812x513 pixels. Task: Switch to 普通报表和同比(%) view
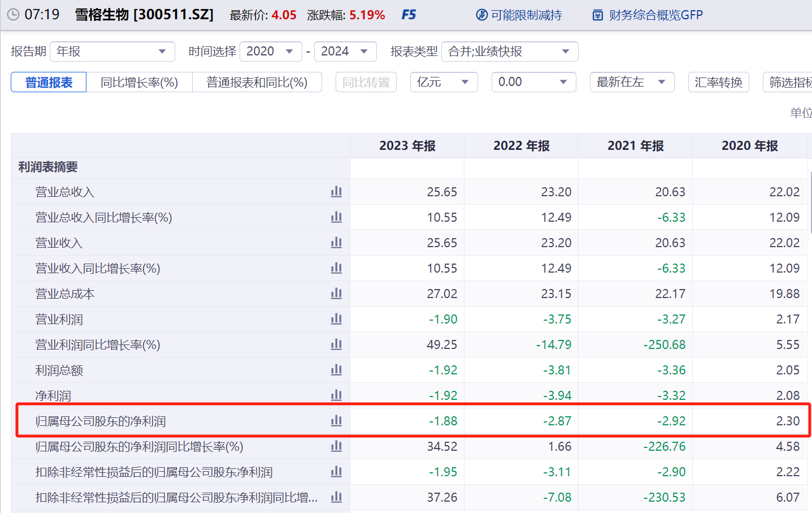(x=257, y=83)
